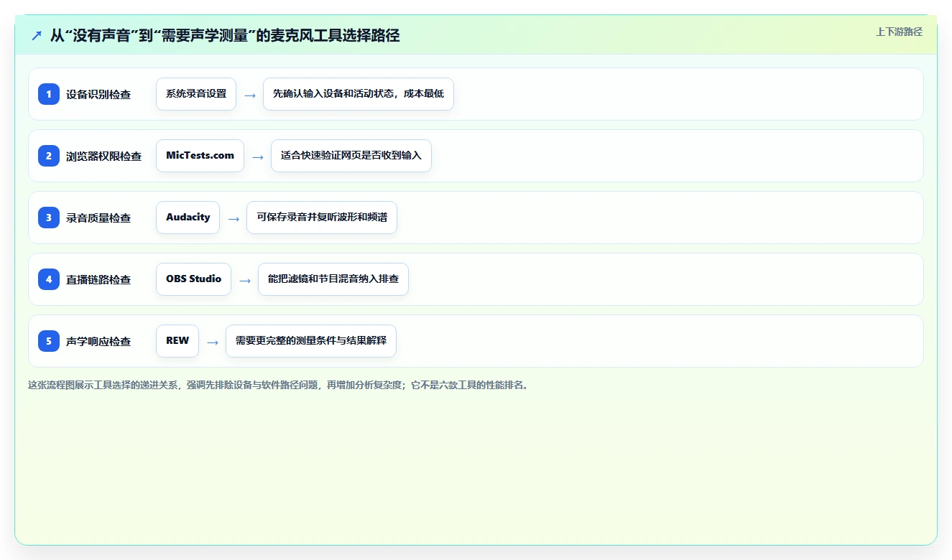
Task: Select the 系统录音设置 tool chip
Action: (x=196, y=94)
